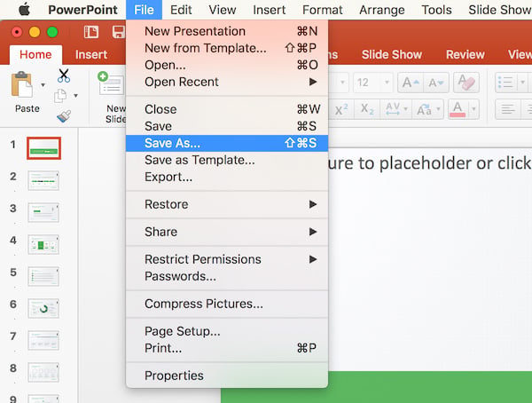
Task: Choose Passwords... in the File menu
Action: [x=227, y=276]
